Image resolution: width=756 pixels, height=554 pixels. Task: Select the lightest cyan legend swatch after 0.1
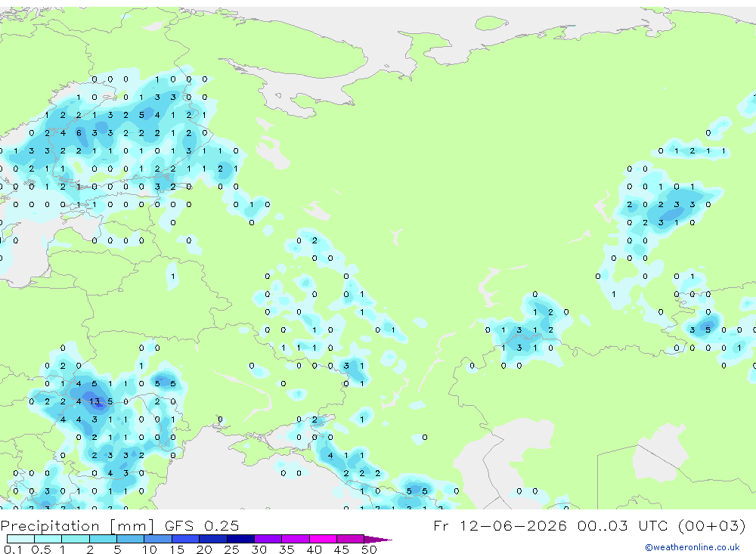pos(20,539)
